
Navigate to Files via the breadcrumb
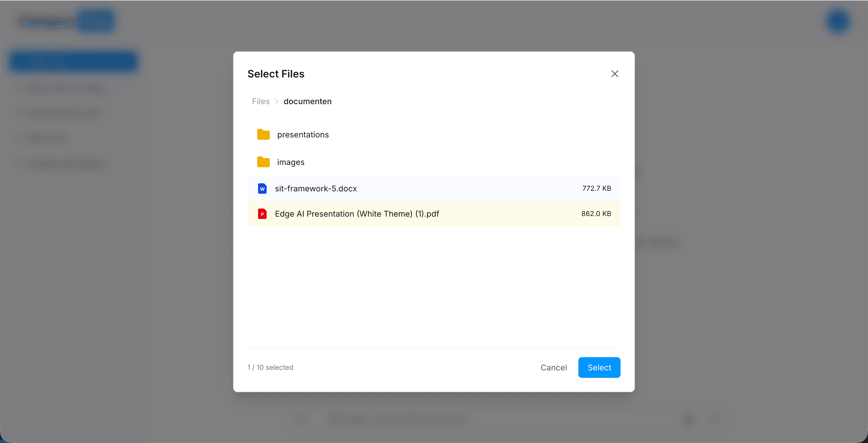tap(260, 101)
